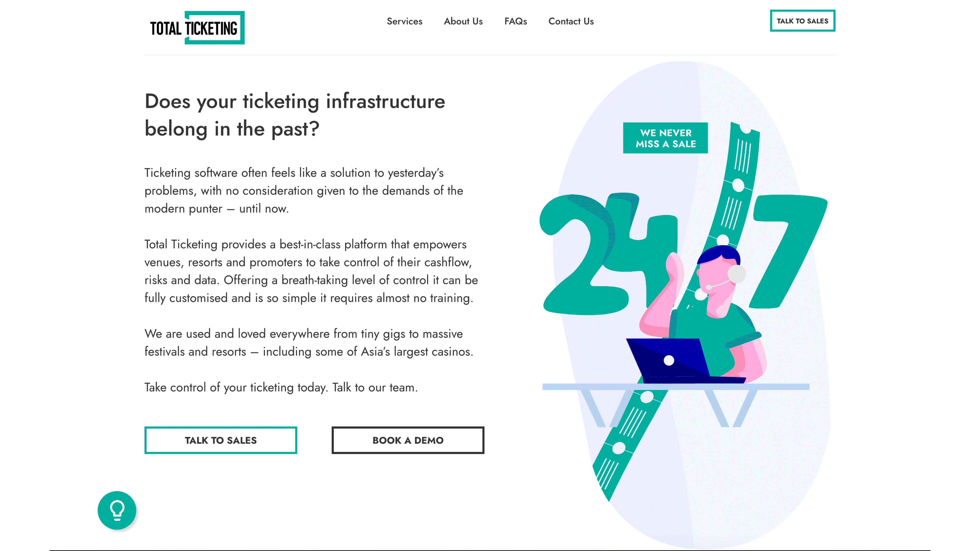Viewport: 980px width, 551px height.
Task: Open the lightbulb help widget
Action: point(117,510)
